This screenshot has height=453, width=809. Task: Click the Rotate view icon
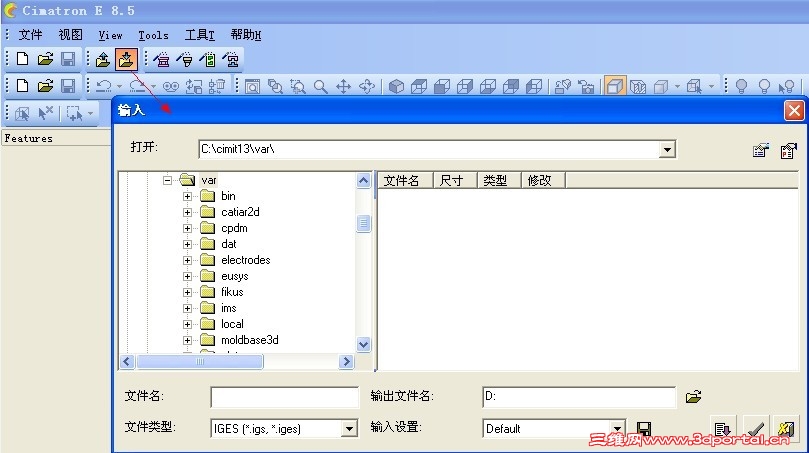click(x=367, y=86)
